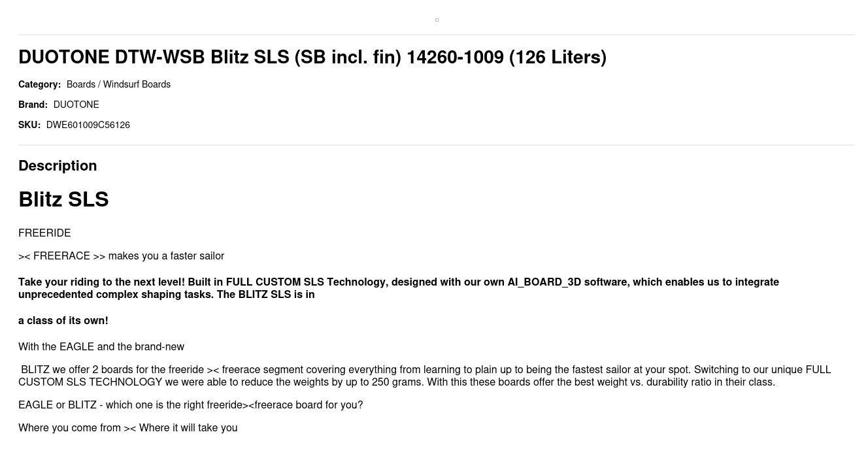Click the DUOTONE DTW-WSB Blitz SLS product title
868x464 pixels.
(x=312, y=58)
